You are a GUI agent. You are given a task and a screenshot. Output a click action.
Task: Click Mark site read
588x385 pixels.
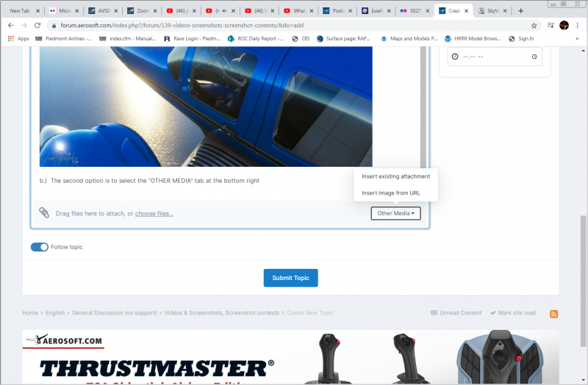click(x=513, y=313)
